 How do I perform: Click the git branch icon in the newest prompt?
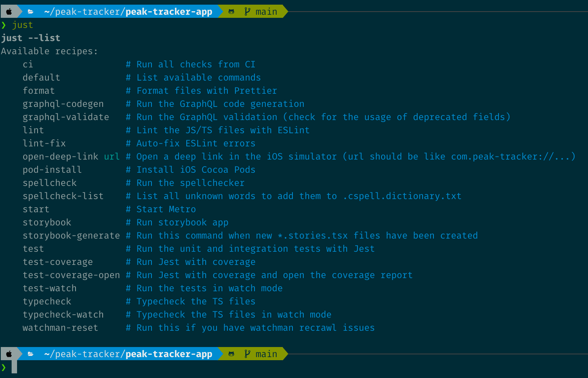pos(247,354)
